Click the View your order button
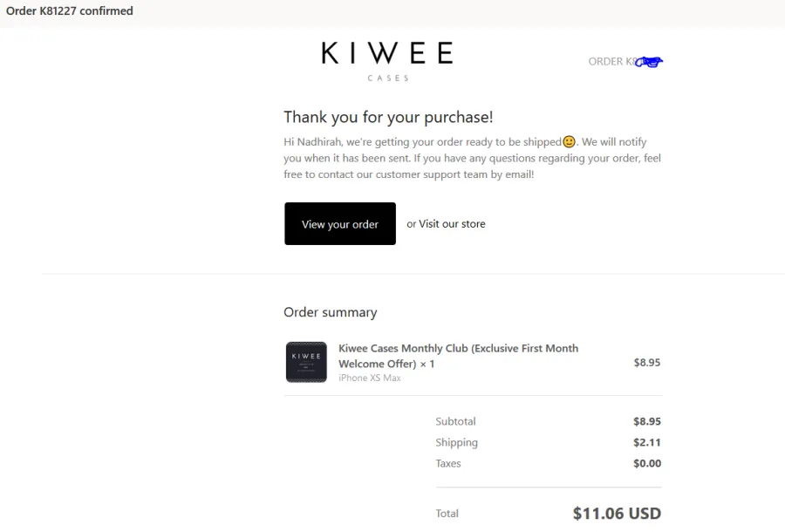The height and width of the screenshot is (532, 785). tap(340, 224)
